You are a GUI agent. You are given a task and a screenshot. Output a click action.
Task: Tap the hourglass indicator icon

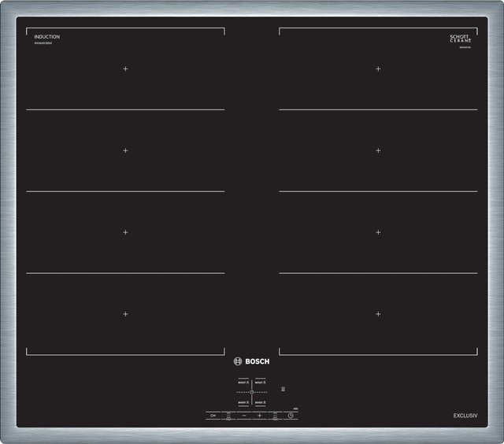[283, 389]
